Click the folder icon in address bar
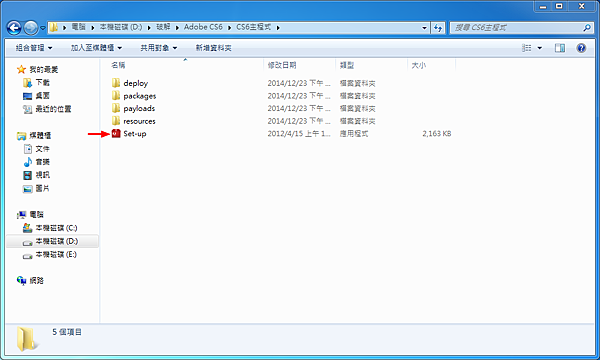 [54, 28]
